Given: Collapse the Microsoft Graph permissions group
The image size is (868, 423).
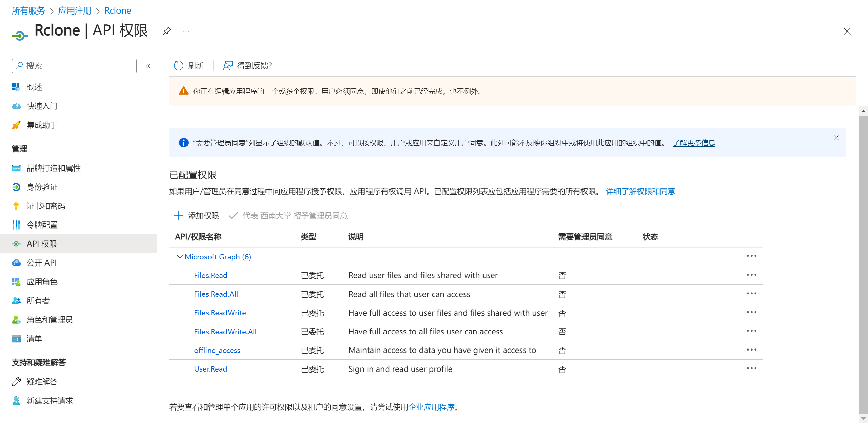Looking at the screenshot, I should pos(180,256).
